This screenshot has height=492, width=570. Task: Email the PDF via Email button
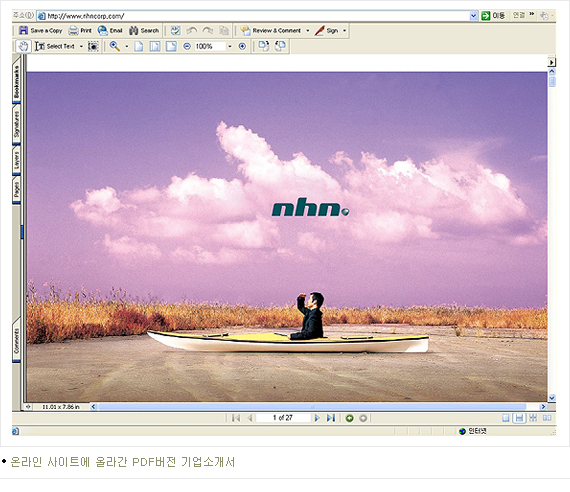click(x=110, y=31)
